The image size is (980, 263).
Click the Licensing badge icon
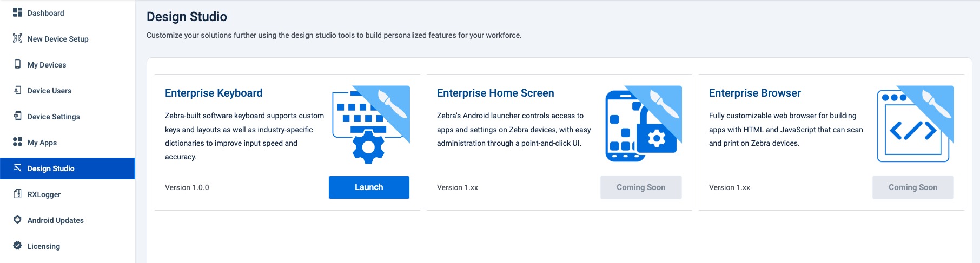coord(17,246)
